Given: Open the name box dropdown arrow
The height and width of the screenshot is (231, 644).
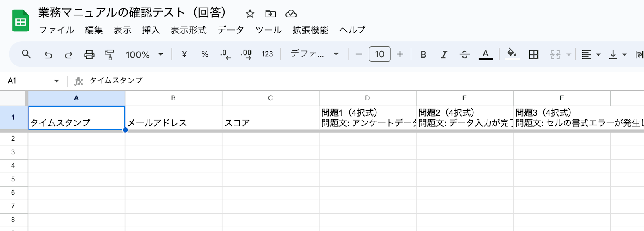Looking at the screenshot, I should 56,81.
